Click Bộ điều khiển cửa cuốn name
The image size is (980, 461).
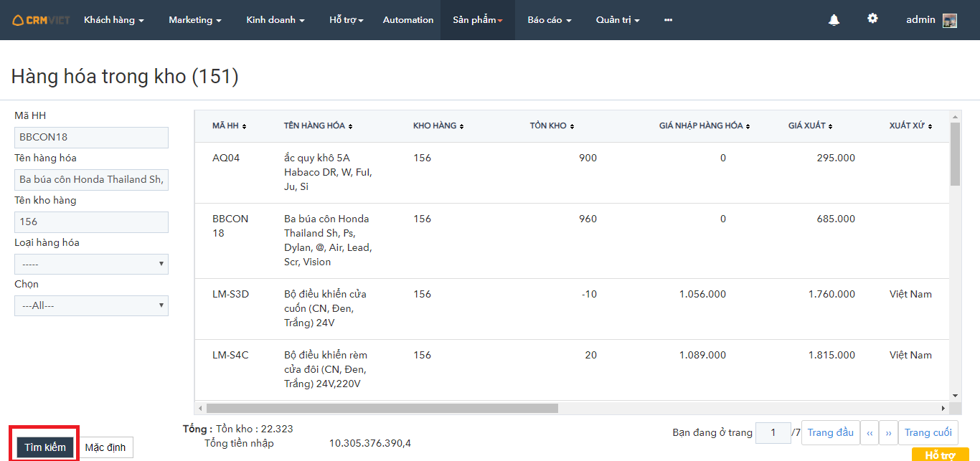tap(326, 308)
